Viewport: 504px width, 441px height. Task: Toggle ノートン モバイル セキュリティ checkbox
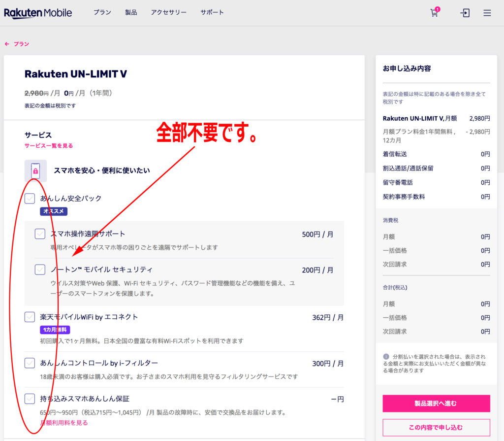[x=40, y=270]
